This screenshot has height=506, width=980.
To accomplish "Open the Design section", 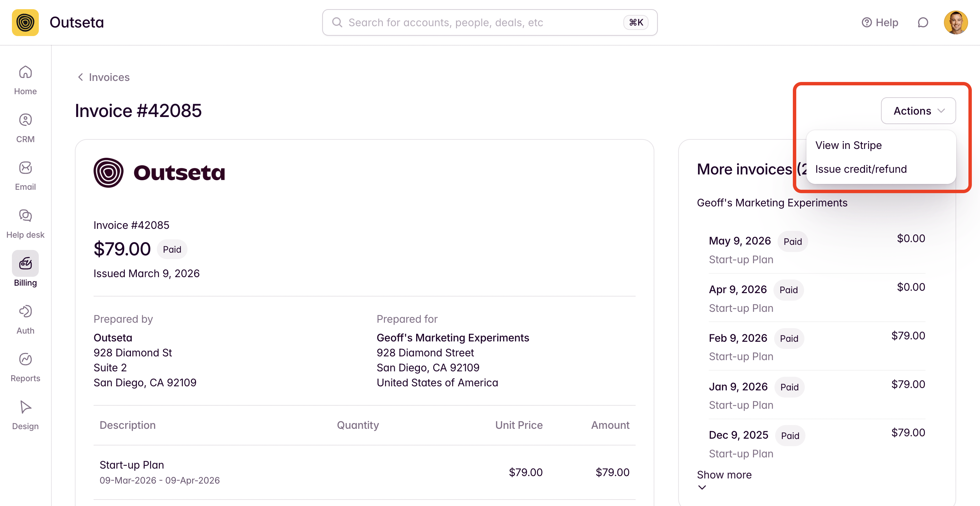I will [x=25, y=416].
